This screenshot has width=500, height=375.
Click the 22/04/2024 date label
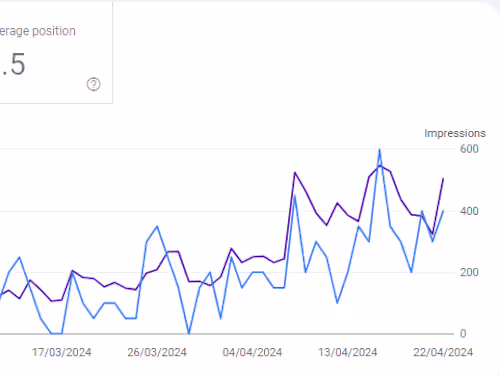(443, 352)
